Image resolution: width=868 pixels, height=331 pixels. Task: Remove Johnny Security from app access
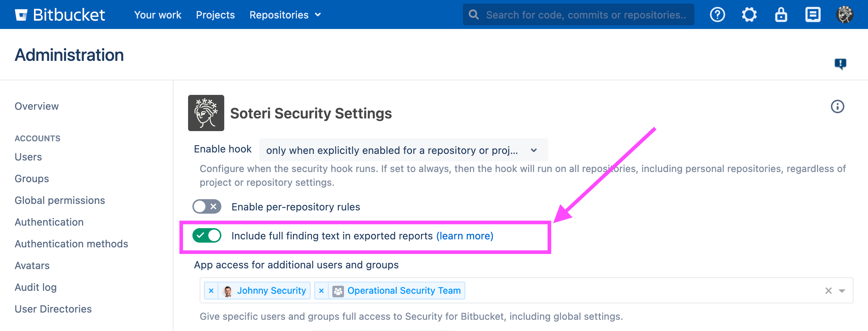point(211,291)
